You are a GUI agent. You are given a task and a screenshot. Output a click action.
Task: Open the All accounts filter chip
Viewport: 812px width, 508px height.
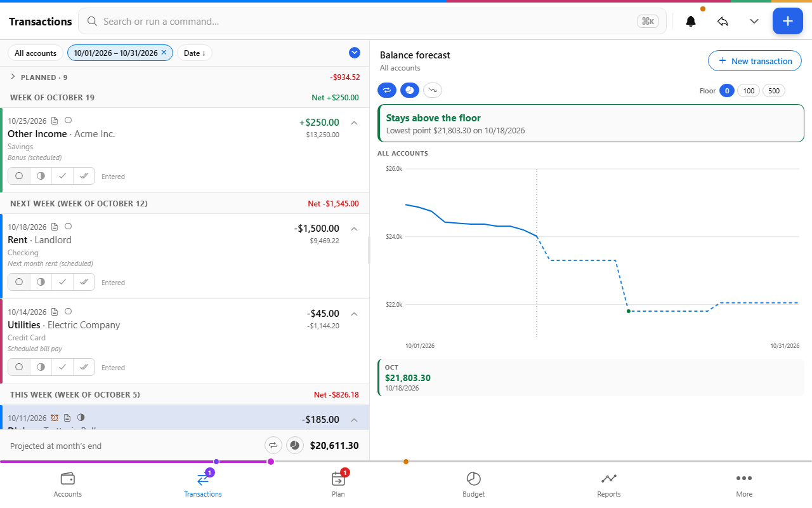(36, 53)
